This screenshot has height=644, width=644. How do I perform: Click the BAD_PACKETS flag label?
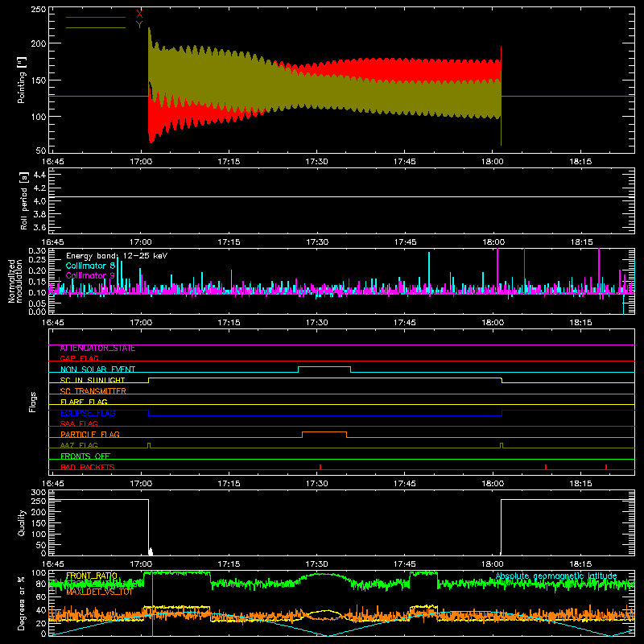coord(88,467)
